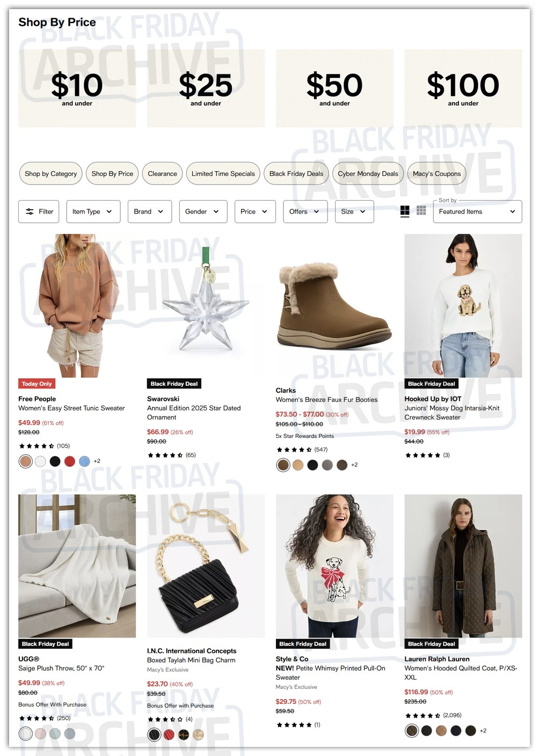Choose red color swatch for Free People sweater
This screenshot has width=539, height=756.
point(70,461)
